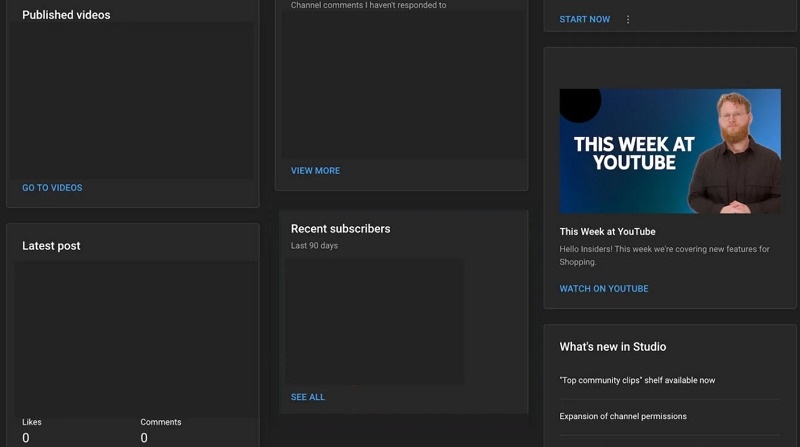Click the This Week at YouTube title text
This screenshot has width=800, height=447.
[x=607, y=232]
